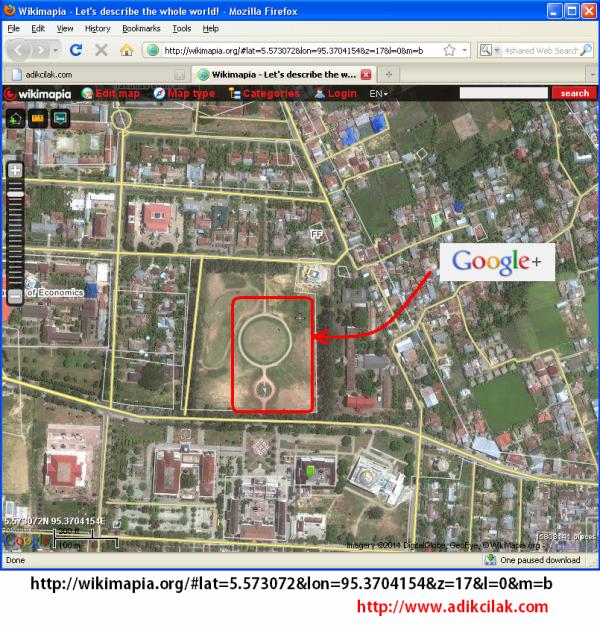The width and height of the screenshot is (600, 625).
Task: Click the Google logo on the map corner
Action: 26,540
